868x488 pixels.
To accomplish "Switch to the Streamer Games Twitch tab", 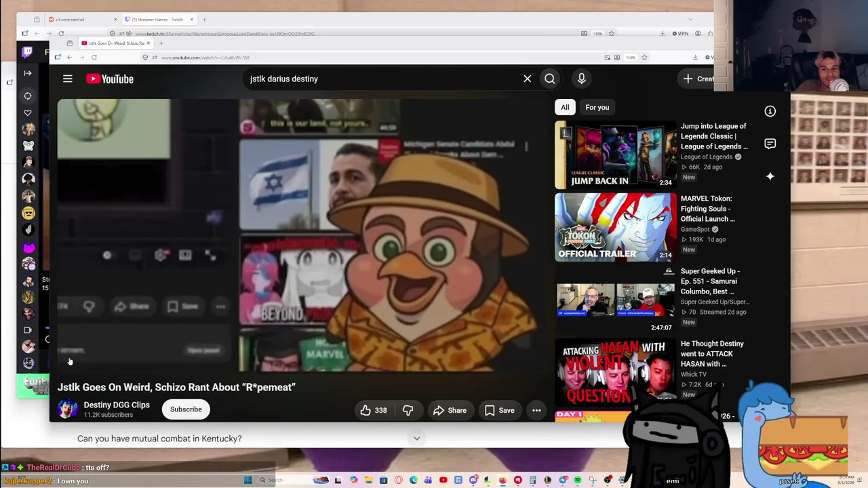I will click(159, 20).
